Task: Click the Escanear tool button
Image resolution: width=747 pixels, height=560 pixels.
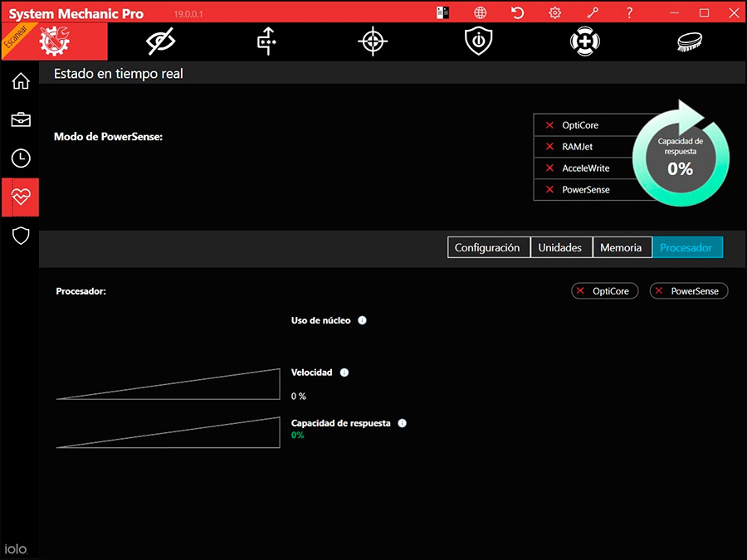Action: (54, 41)
